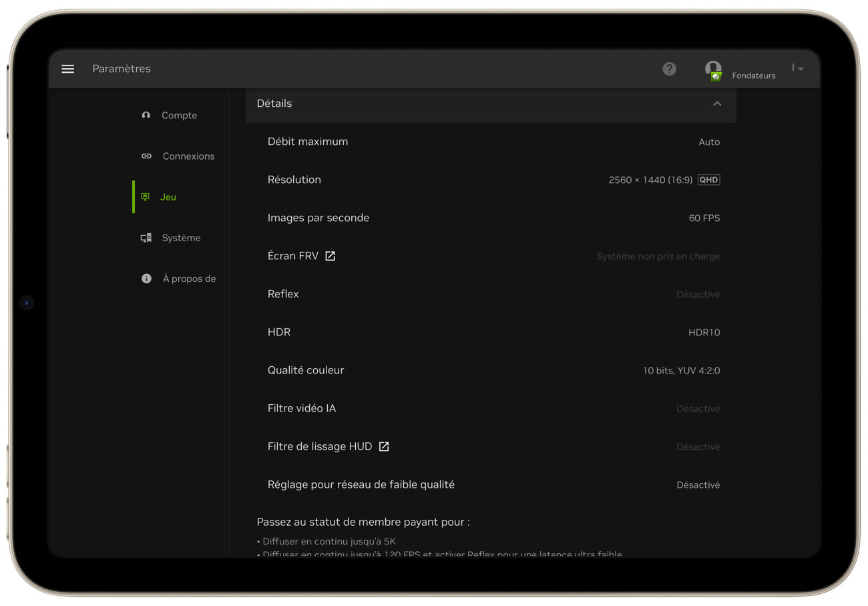
Task: Click the user profile avatar icon
Action: [713, 69]
